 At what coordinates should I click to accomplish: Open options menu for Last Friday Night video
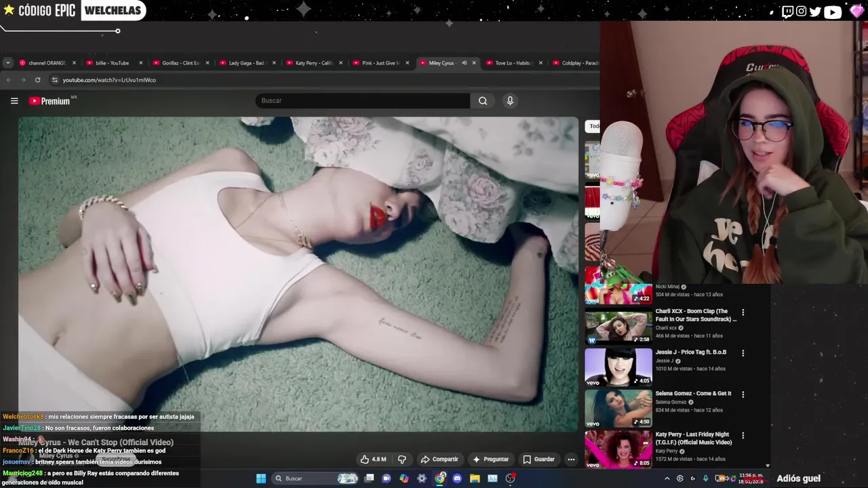point(743,436)
